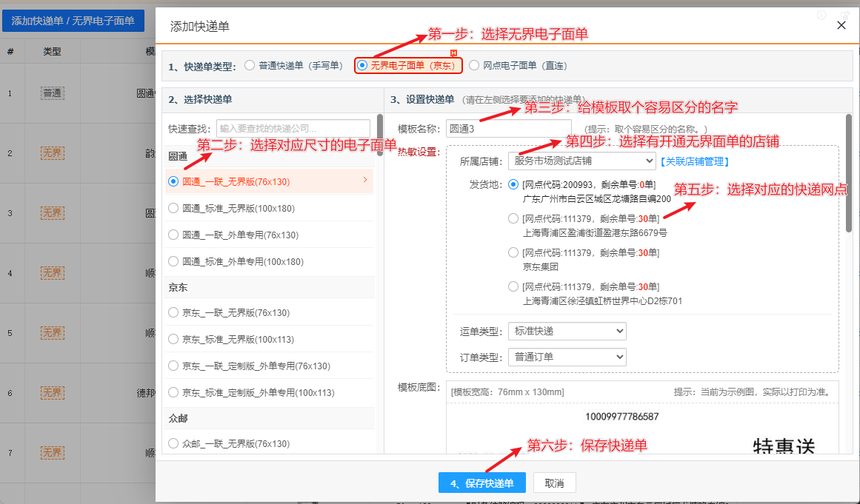Expand the 运单类型 dropdown
The height and width of the screenshot is (504, 860).
pyautogui.click(x=567, y=331)
